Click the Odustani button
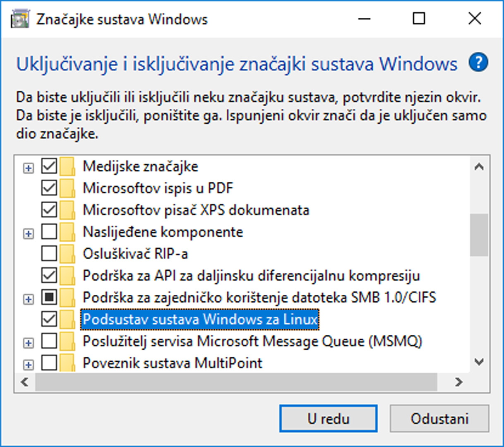Viewport: 504px width, 447px height. [x=439, y=419]
